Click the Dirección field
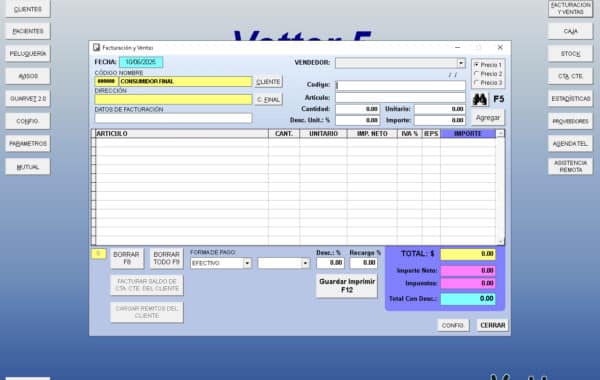 point(173,99)
